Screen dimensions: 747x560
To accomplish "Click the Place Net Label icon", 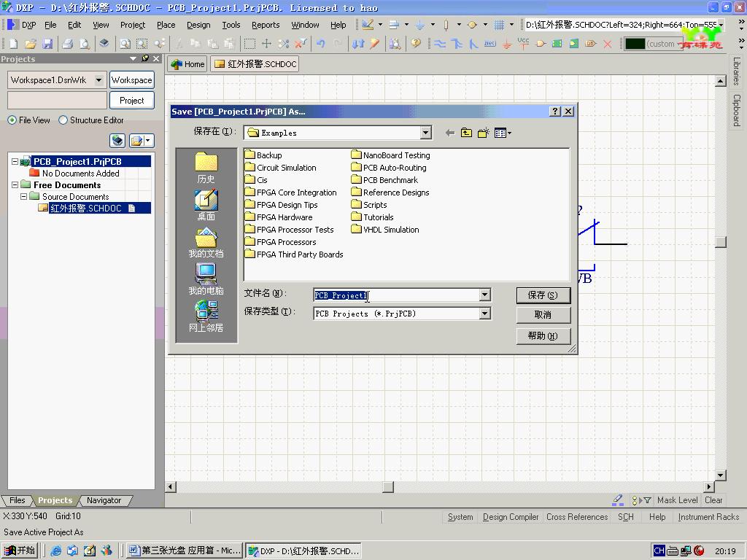I will tap(490, 44).
